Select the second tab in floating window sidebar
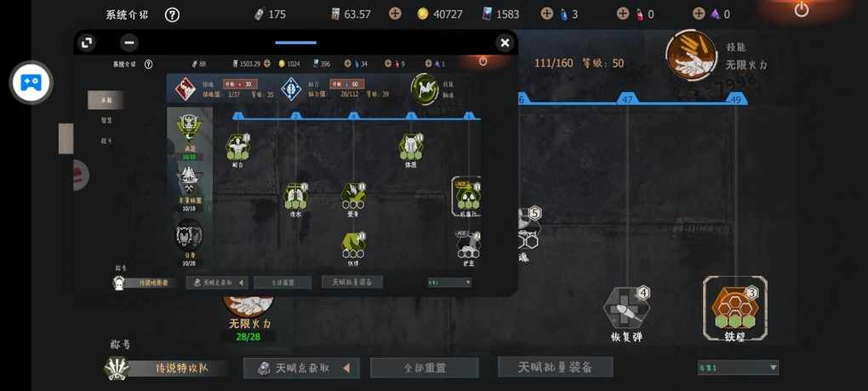Viewport: 868px width, 391px height. click(x=106, y=119)
